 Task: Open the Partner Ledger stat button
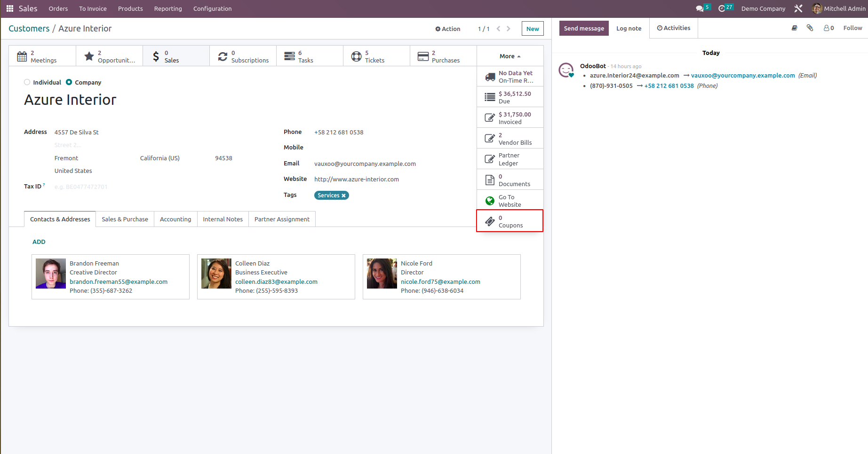pyautogui.click(x=510, y=159)
